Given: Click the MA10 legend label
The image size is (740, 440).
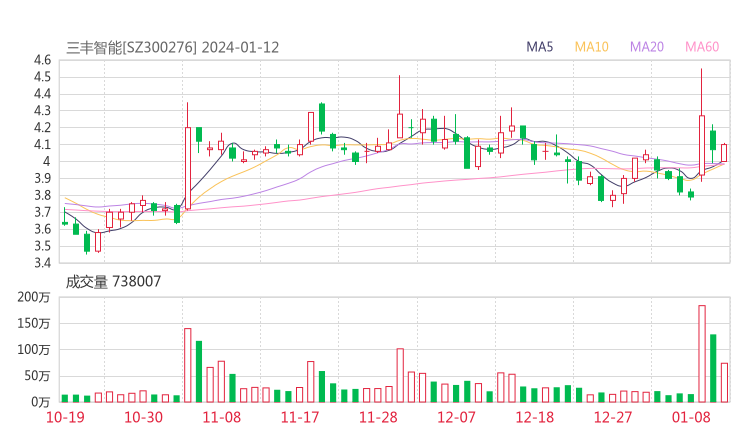Looking at the screenshot, I should pyautogui.click(x=591, y=47).
